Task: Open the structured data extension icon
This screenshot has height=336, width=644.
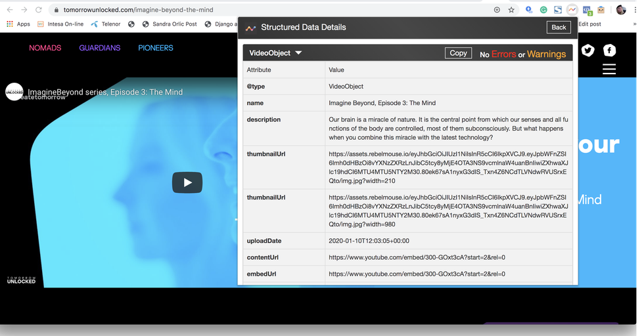Action: click(572, 10)
